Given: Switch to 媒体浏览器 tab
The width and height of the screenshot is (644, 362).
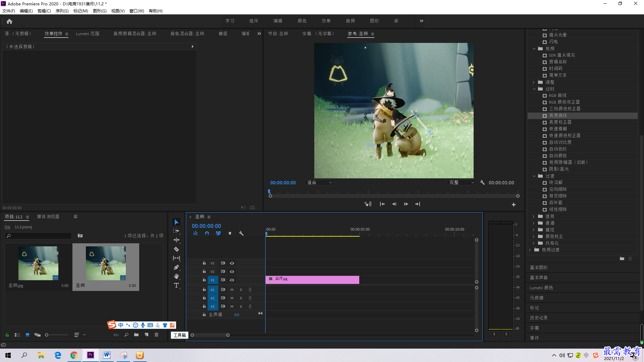Looking at the screenshot, I should click(48, 217).
